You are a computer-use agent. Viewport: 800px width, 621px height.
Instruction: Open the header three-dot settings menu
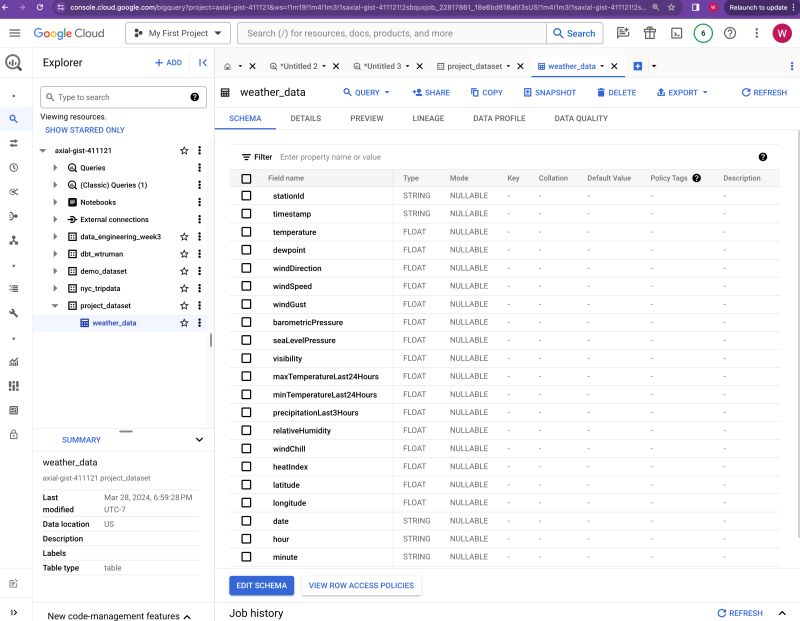tap(757, 33)
